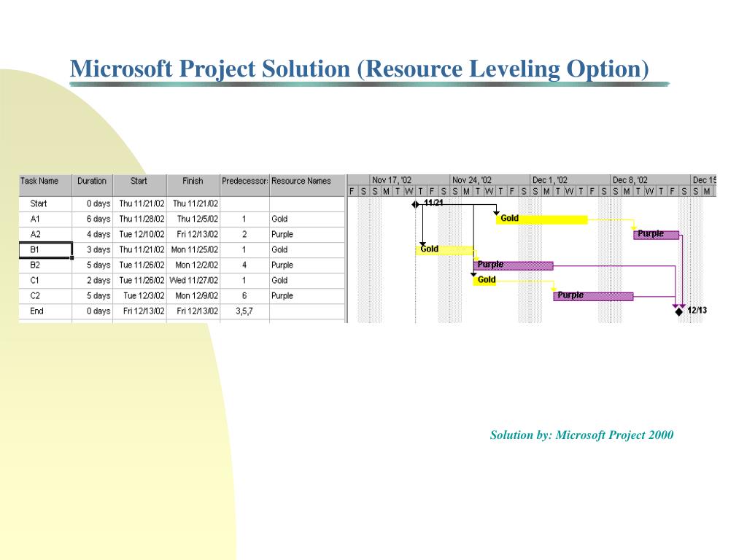Click the Duration column header
747x560 pixels.
coord(93,184)
